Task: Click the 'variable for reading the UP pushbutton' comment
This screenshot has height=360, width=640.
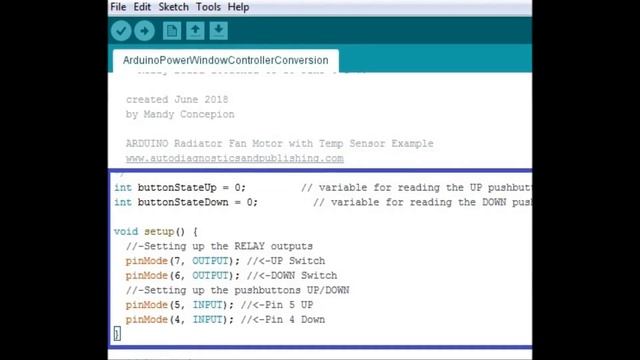Action: click(x=416, y=188)
